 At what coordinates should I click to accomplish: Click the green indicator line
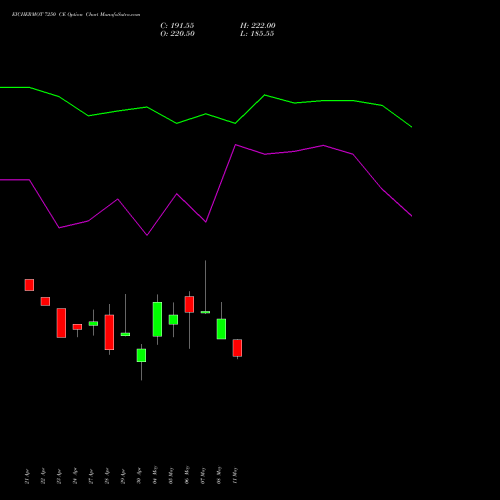tap(206, 114)
